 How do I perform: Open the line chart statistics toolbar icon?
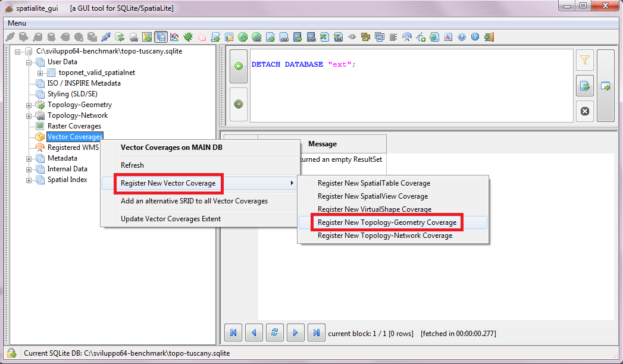(x=174, y=37)
